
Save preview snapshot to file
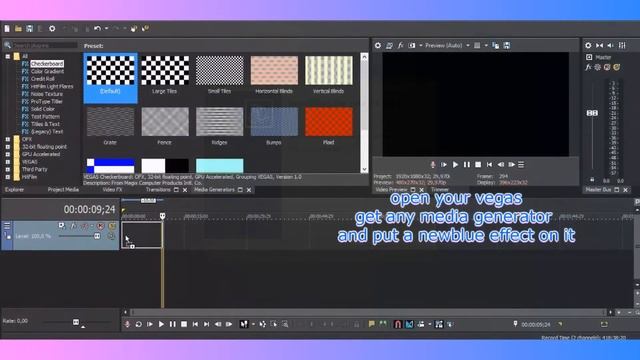pos(507,45)
